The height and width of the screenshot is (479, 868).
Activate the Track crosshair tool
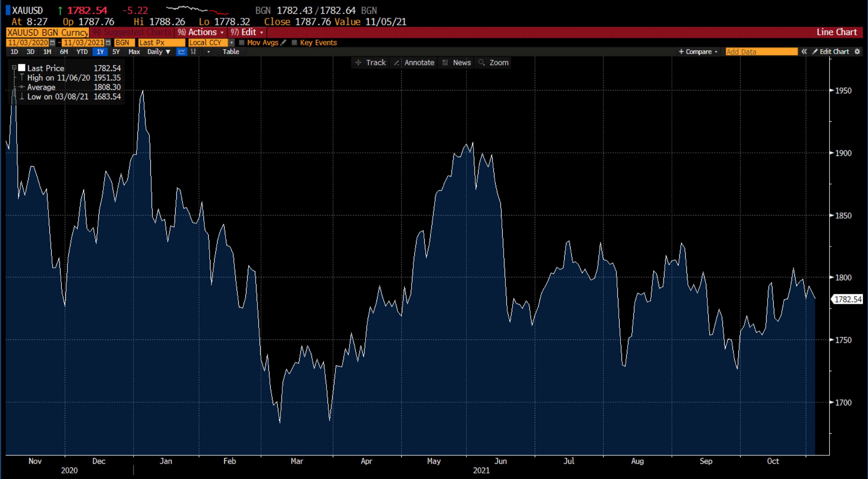[370, 63]
